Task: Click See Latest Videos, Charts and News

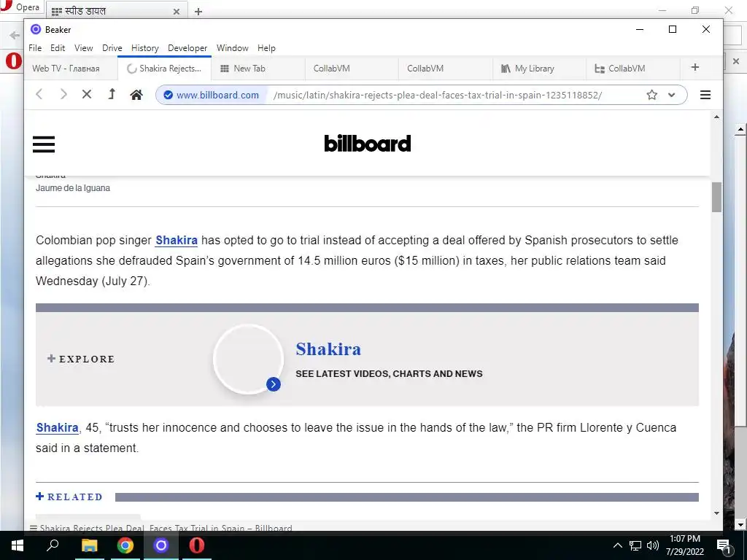Action: [389, 374]
